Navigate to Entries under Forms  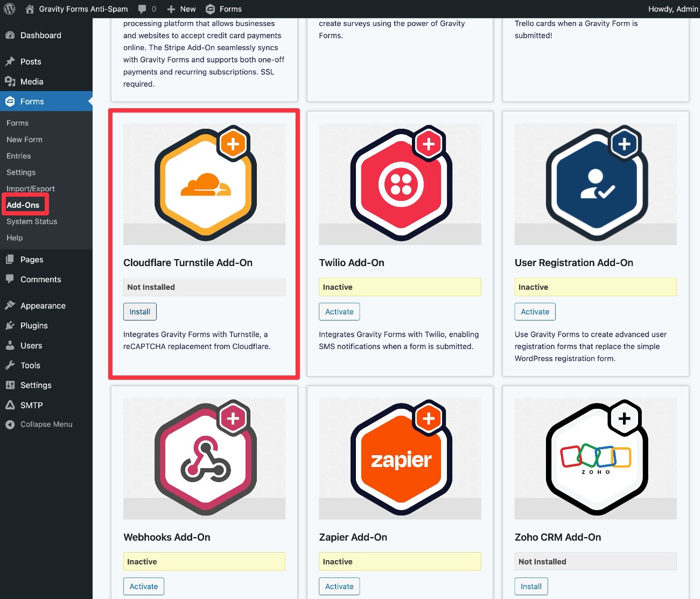(18, 156)
